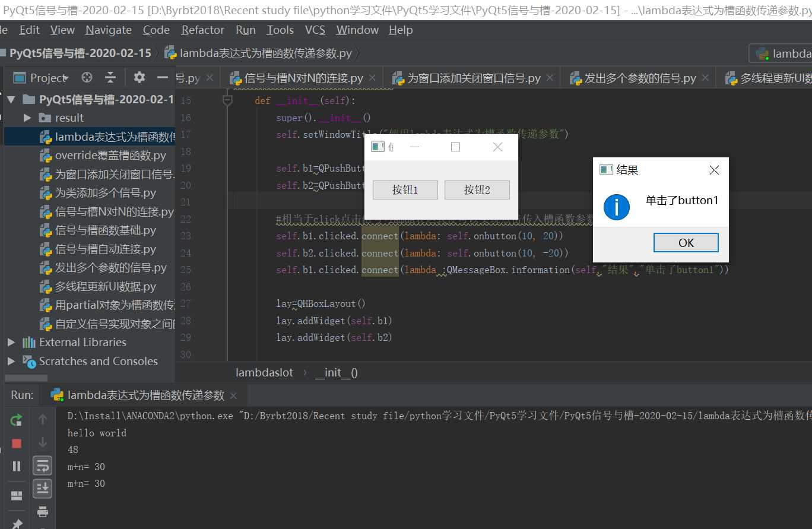The height and width of the screenshot is (529, 812).
Task: Print the console output with the printer icon
Action: [x=43, y=511]
